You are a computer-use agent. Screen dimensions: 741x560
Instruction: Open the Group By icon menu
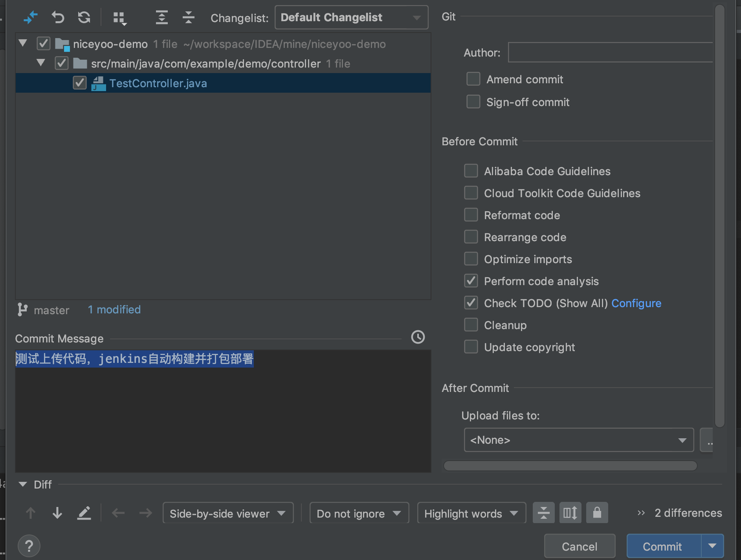point(119,18)
